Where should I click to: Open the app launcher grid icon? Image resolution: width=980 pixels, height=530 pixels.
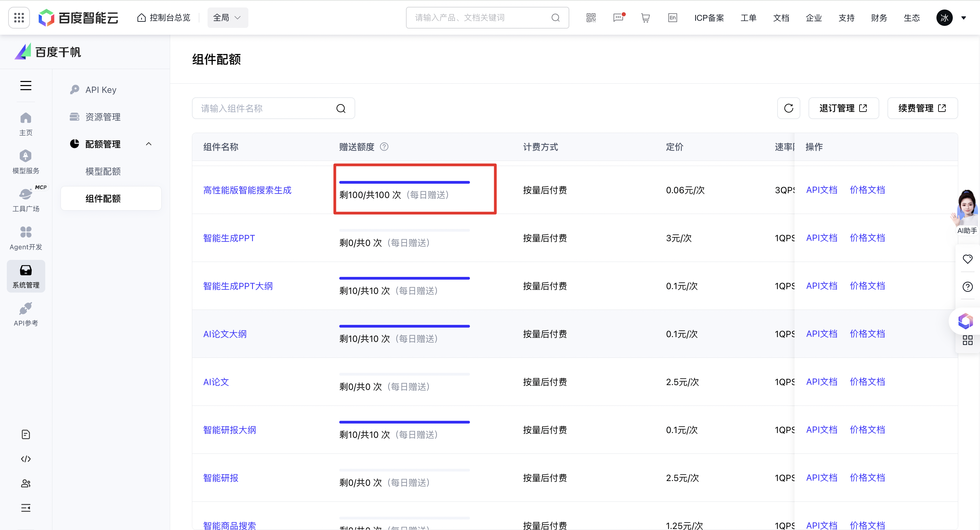coord(18,17)
